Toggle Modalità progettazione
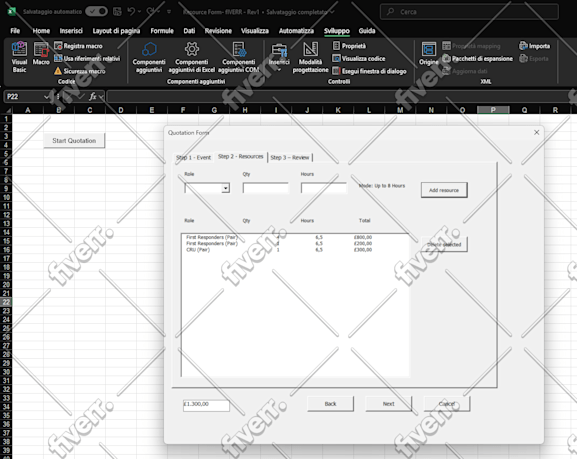Image resolution: width=577 pixels, height=459 pixels. pos(310,57)
